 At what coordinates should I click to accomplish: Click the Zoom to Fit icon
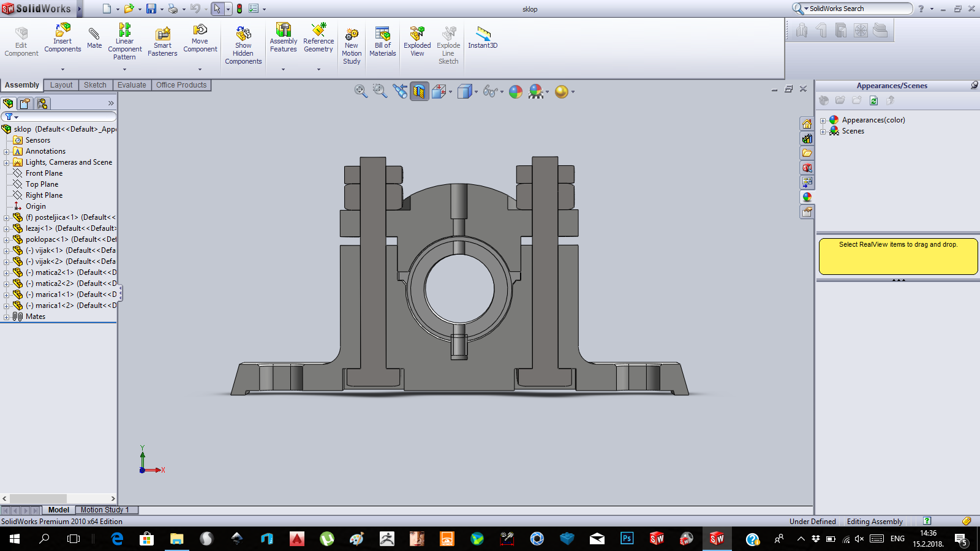[361, 91]
